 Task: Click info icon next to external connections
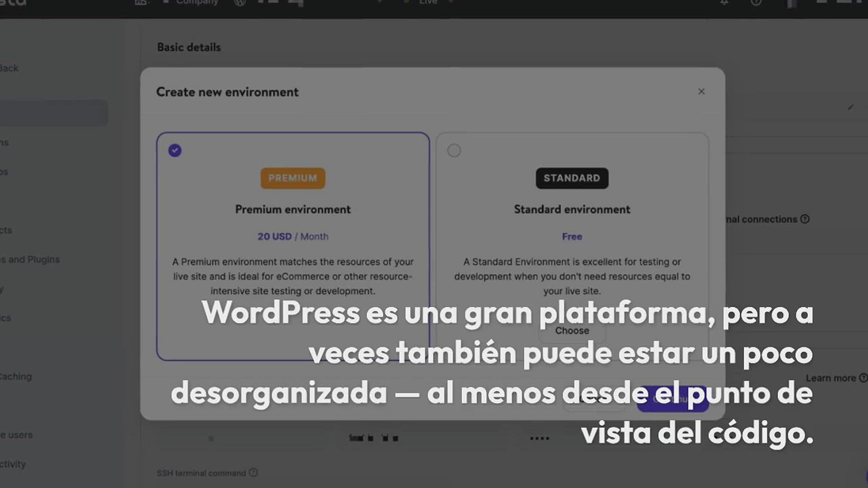point(805,219)
